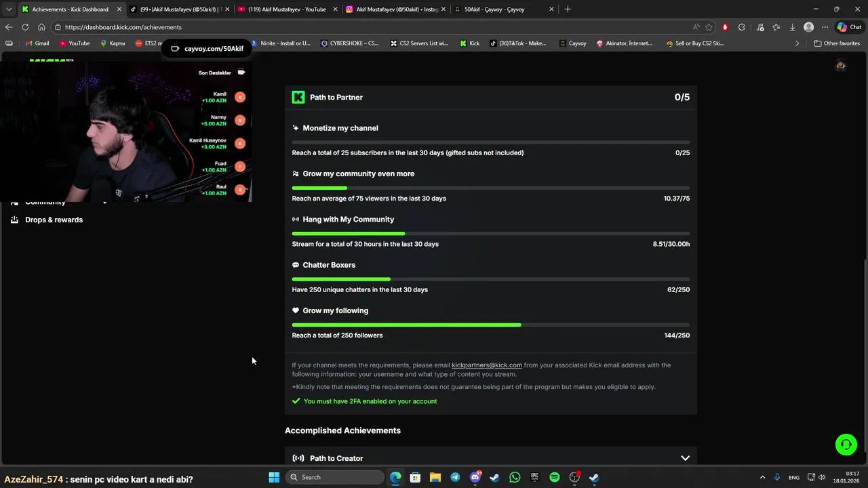The width and height of the screenshot is (868, 488).
Task: Open the Edge profile picture icon
Action: (x=808, y=27)
